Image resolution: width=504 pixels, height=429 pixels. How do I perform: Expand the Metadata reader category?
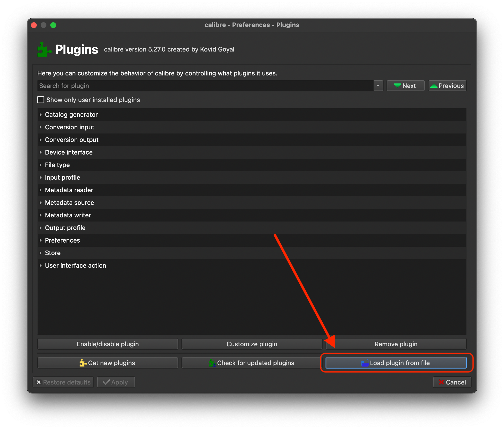pos(40,190)
